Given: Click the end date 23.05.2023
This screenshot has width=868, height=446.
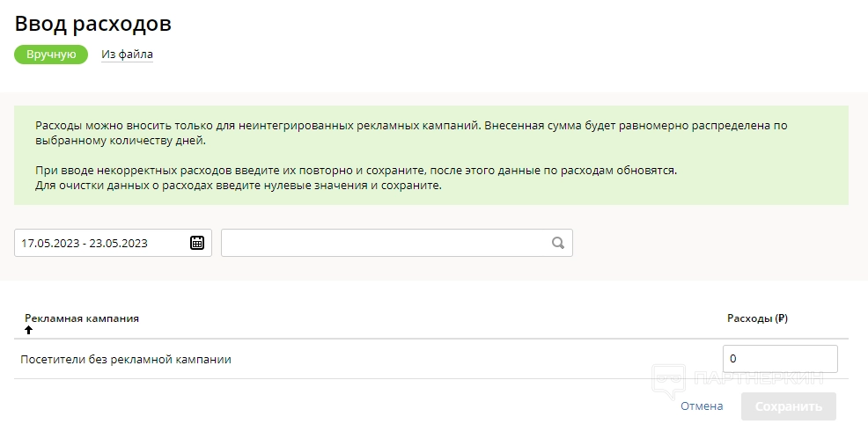Looking at the screenshot, I should 117,244.
